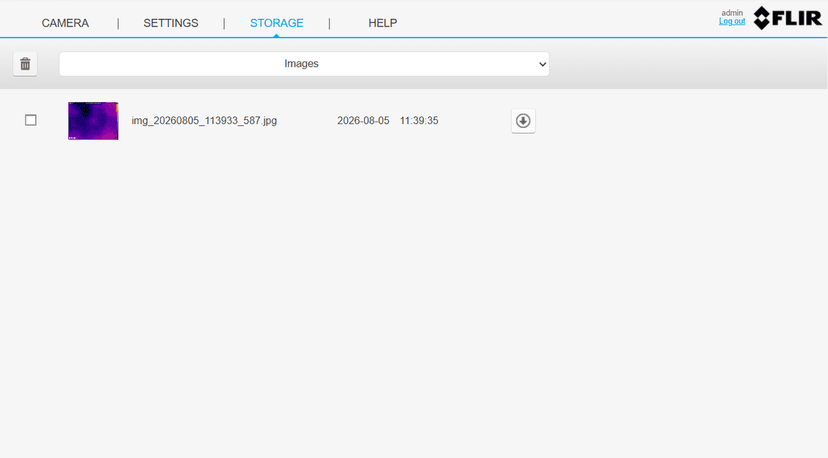Tick the checkbox beside img_20260805_113933_587.jpg
Image resolution: width=828 pixels, height=458 pixels.
31,120
